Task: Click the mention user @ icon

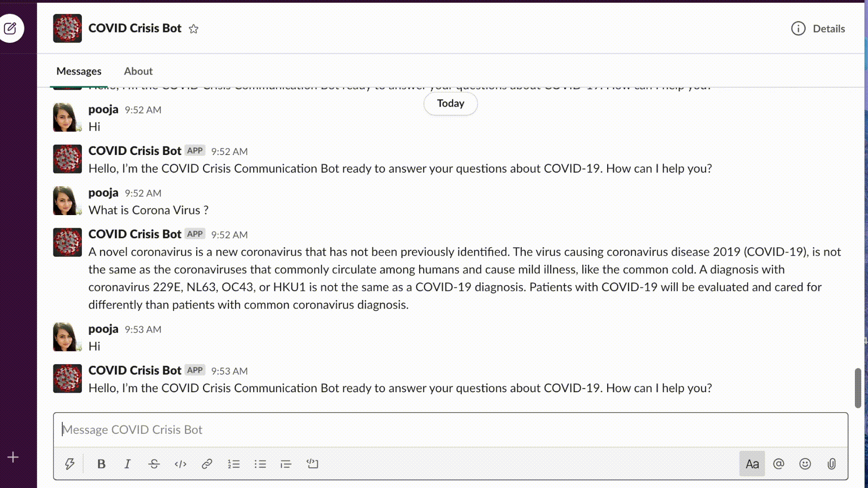Action: coord(778,464)
